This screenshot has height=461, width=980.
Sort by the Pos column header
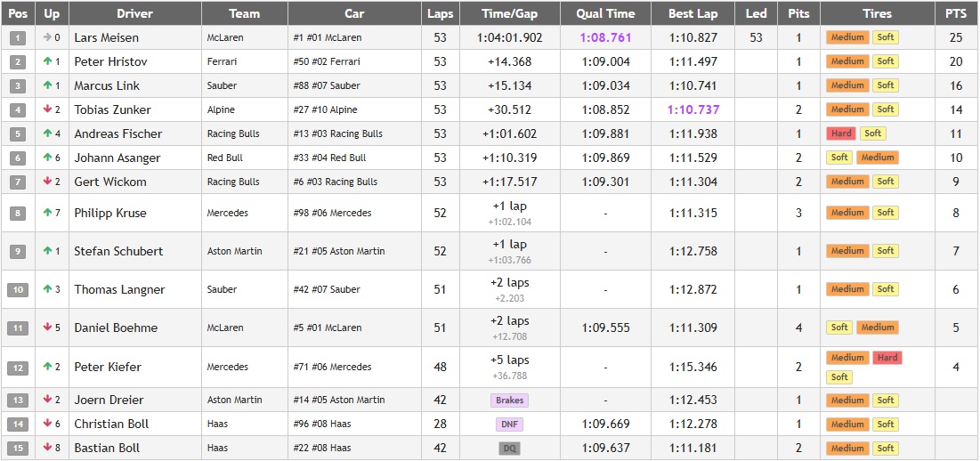tap(18, 13)
